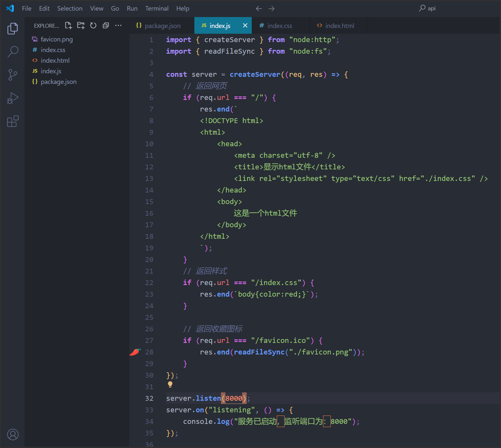Click the New Folder icon in Explorer

pos(81,25)
